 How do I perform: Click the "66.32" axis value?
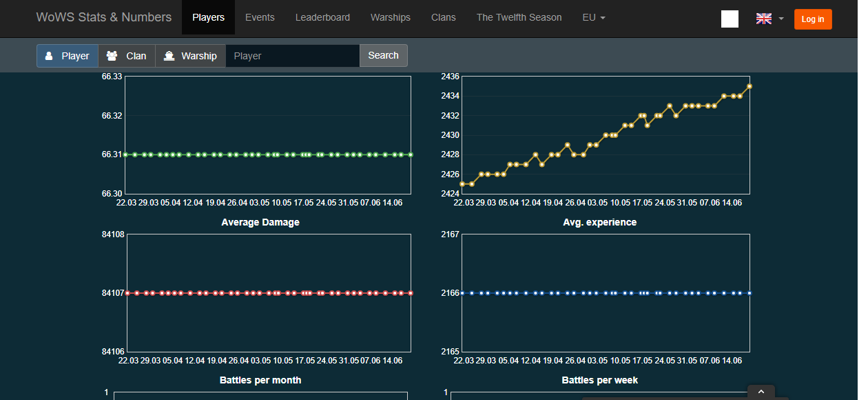(112, 115)
